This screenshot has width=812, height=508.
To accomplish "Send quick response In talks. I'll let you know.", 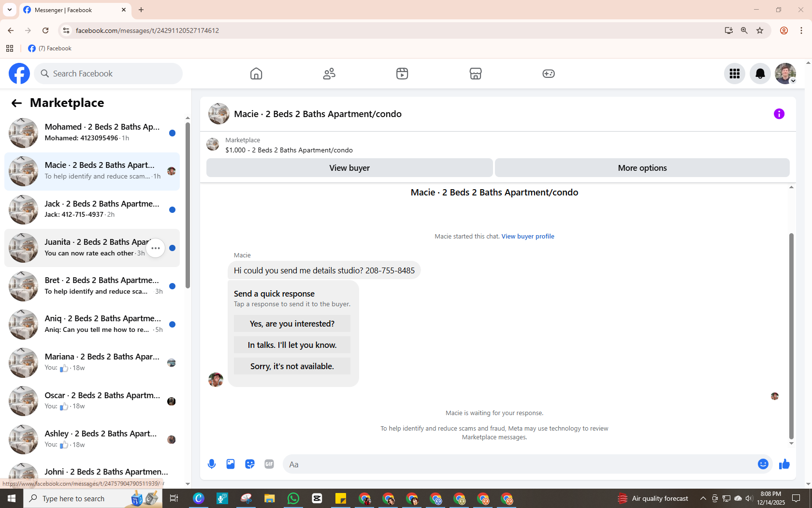I will tap(292, 345).
